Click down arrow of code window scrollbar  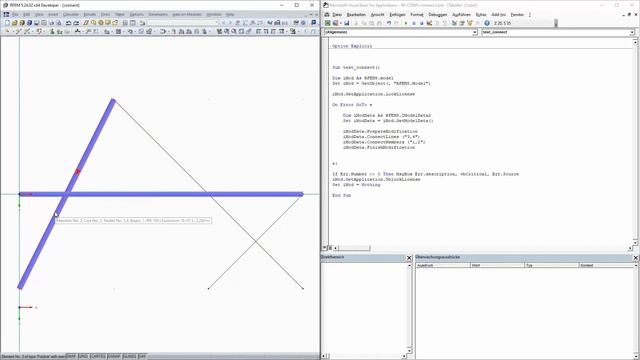click(x=635, y=242)
